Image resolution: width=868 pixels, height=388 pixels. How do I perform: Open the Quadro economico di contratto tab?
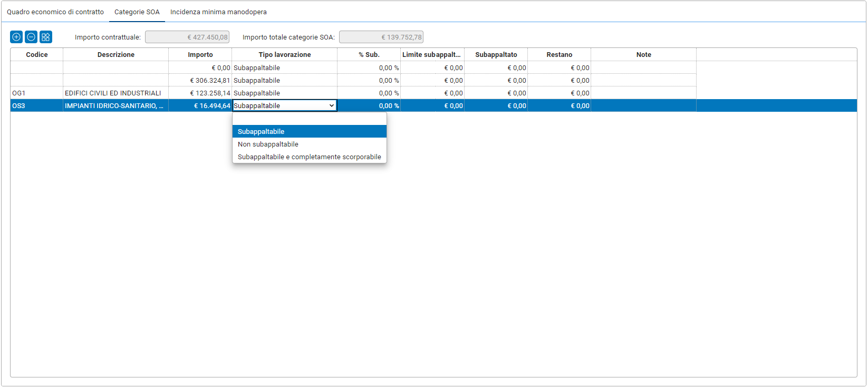[55, 12]
